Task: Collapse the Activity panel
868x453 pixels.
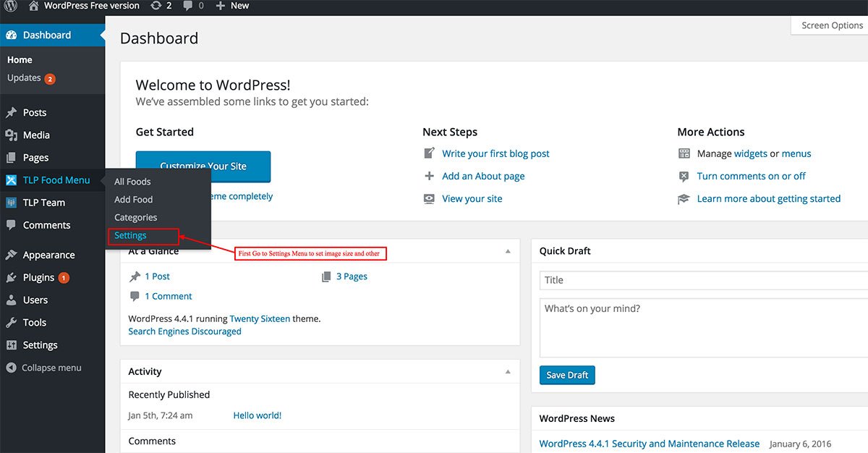Action: click(508, 371)
